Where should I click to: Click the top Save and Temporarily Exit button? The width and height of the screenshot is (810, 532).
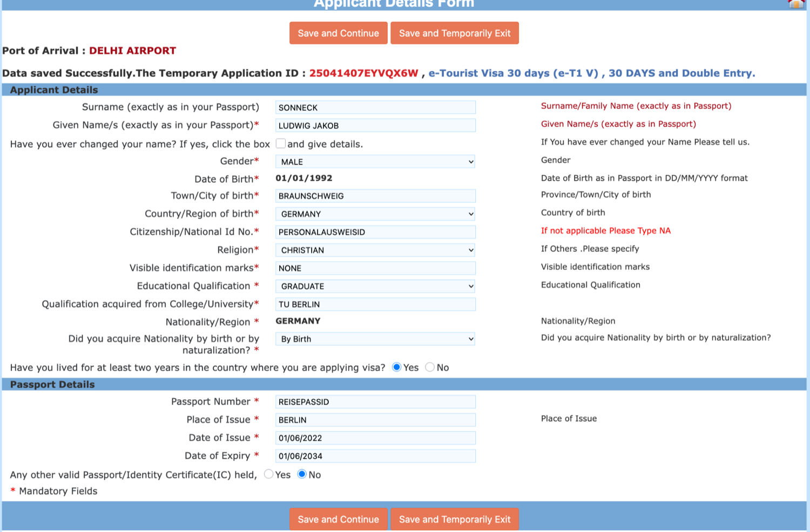(455, 33)
